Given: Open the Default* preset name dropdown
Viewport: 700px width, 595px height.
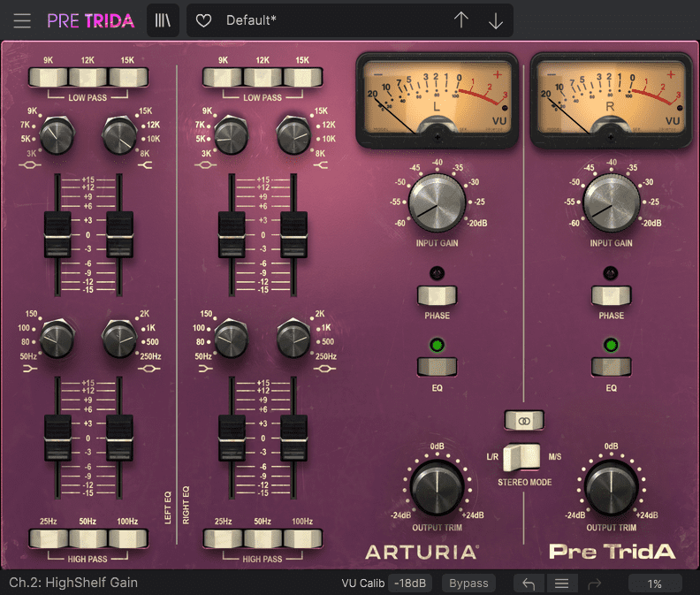Looking at the screenshot, I should (251, 20).
